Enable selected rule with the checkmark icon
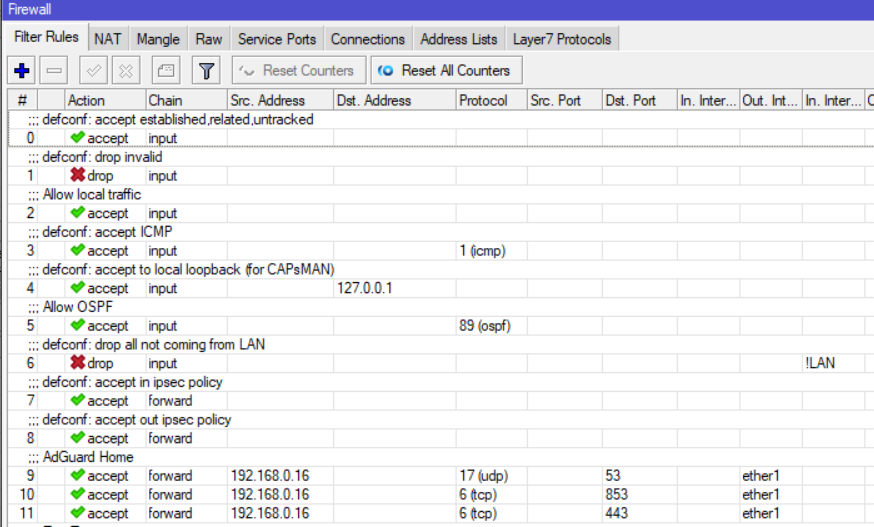This screenshot has height=527, width=874. 94,71
